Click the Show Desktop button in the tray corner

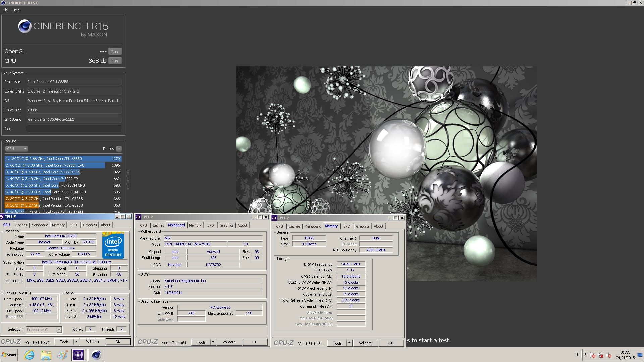tap(640, 355)
